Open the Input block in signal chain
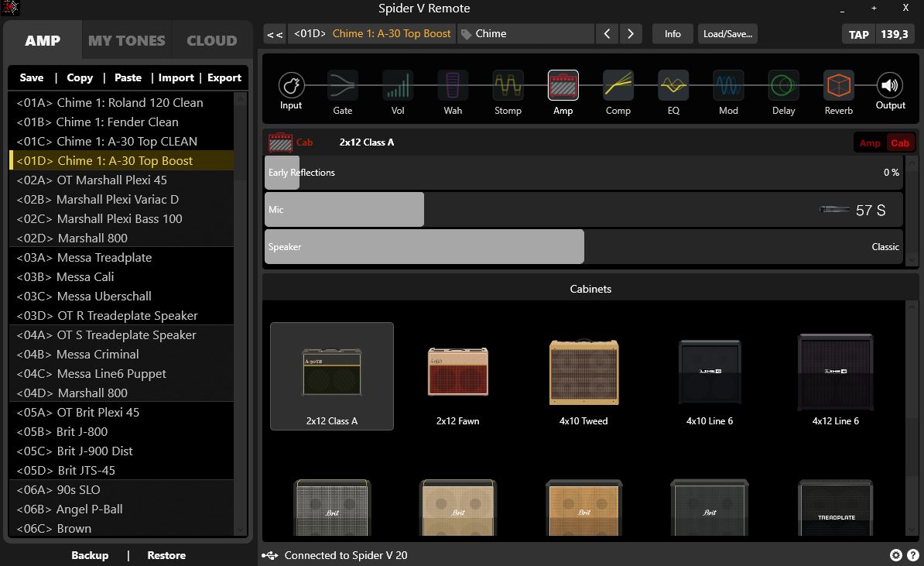The width and height of the screenshot is (924, 566). pyautogui.click(x=291, y=86)
